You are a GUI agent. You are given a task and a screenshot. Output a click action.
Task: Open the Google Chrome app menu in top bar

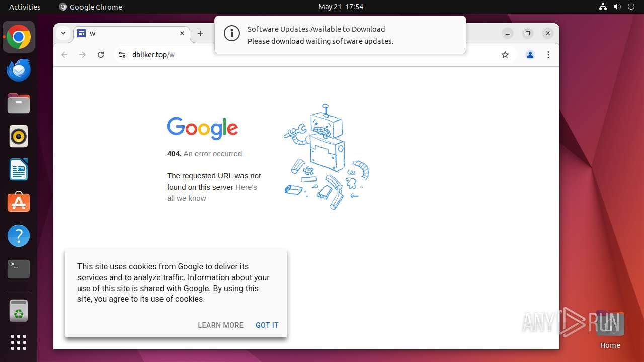[x=91, y=7]
